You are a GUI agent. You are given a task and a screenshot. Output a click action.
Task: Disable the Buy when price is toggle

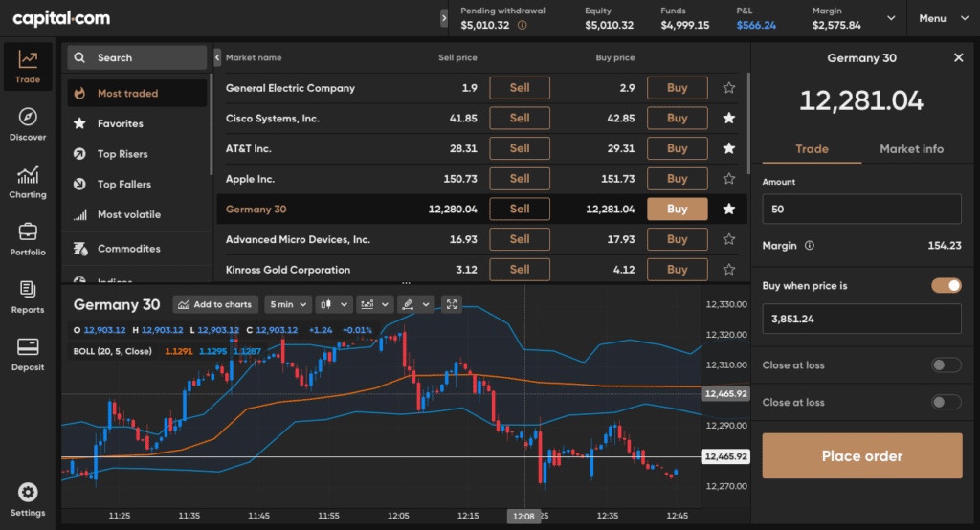click(x=947, y=286)
